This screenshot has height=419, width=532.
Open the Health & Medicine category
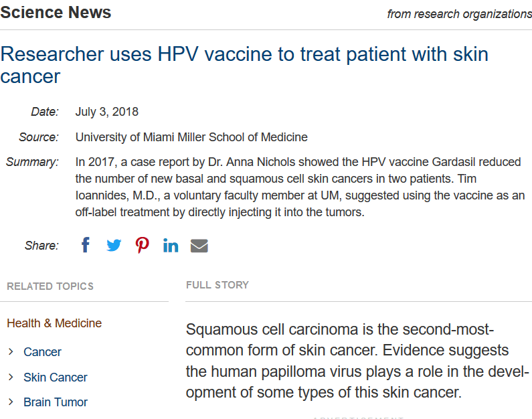[54, 323]
